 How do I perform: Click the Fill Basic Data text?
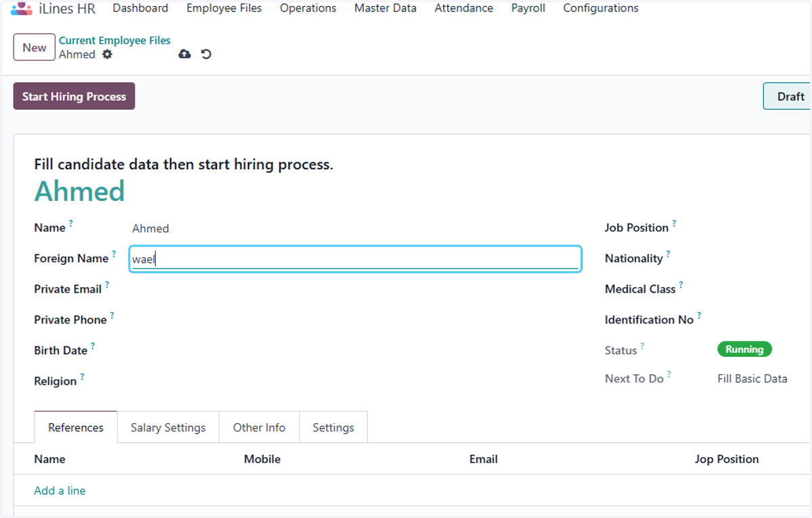point(752,379)
